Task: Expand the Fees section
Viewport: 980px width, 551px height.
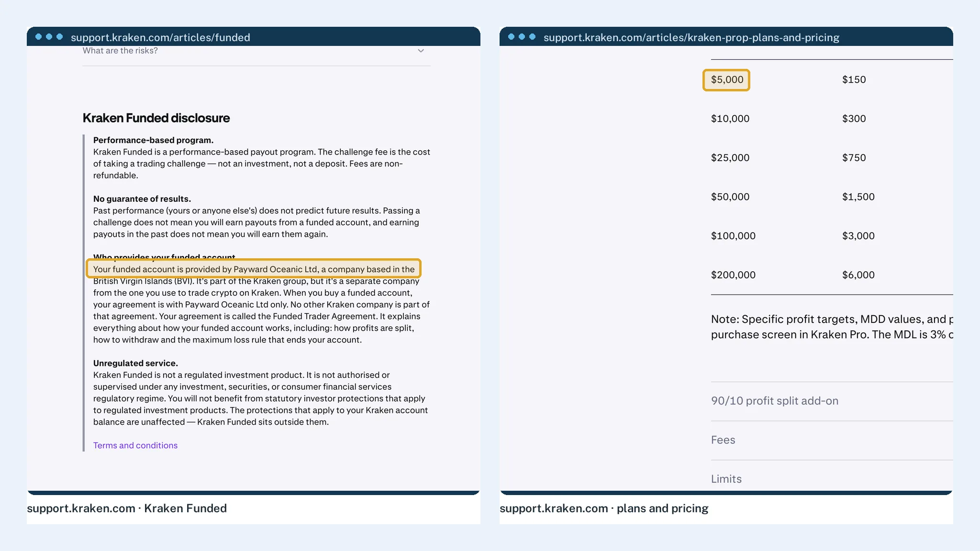Action: (832, 440)
